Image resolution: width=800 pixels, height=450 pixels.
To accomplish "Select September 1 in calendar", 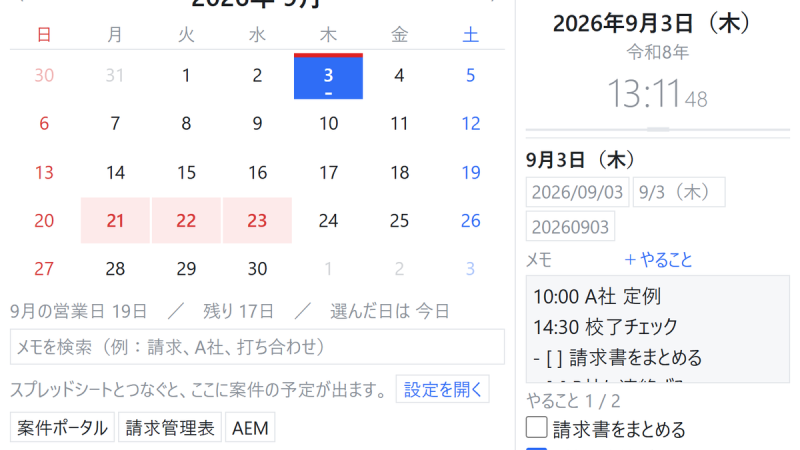I will 186,76.
